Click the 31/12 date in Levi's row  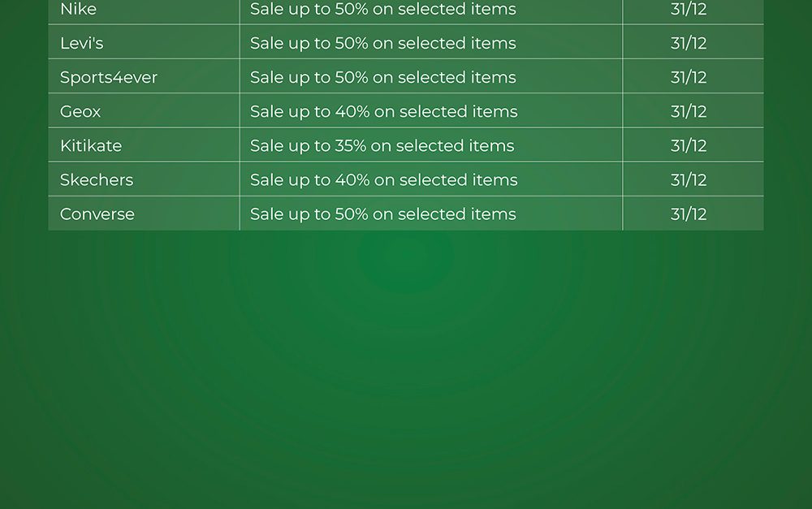click(689, 43)
